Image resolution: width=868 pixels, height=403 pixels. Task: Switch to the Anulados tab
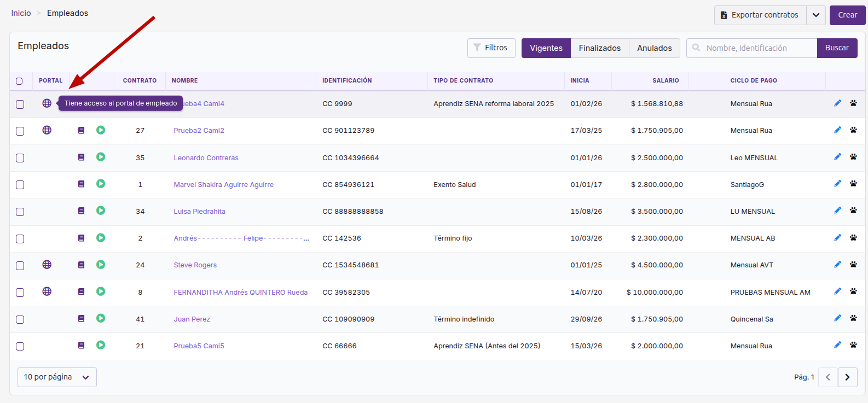[x=655, y=48]
